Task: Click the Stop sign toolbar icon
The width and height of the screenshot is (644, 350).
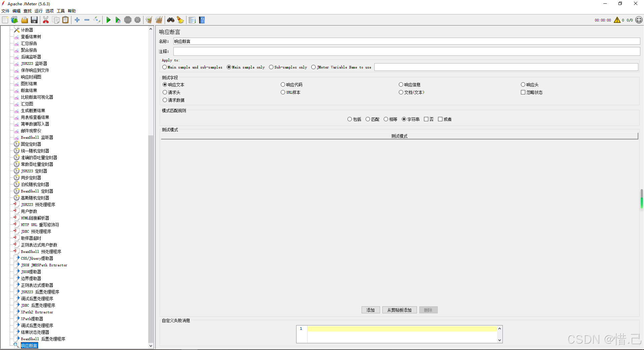Action: coord(128,20)
